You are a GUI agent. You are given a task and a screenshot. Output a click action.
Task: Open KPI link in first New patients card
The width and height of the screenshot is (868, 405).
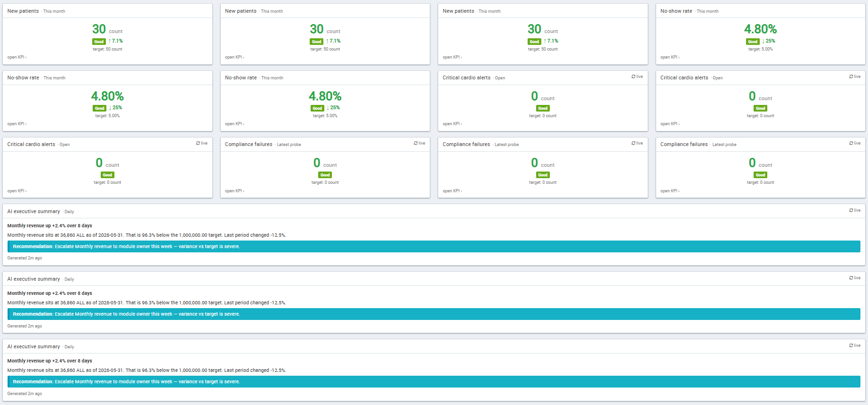coord(17,57)
